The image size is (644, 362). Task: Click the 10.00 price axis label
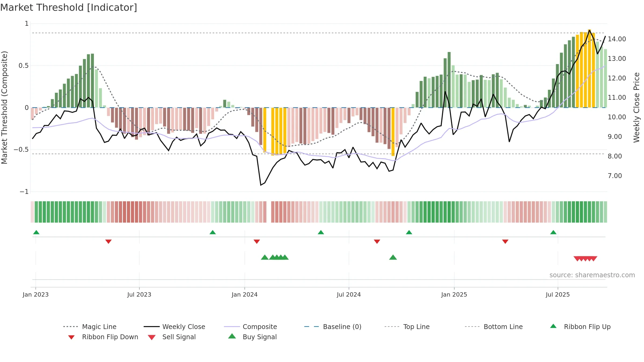[x=617, y=117]
